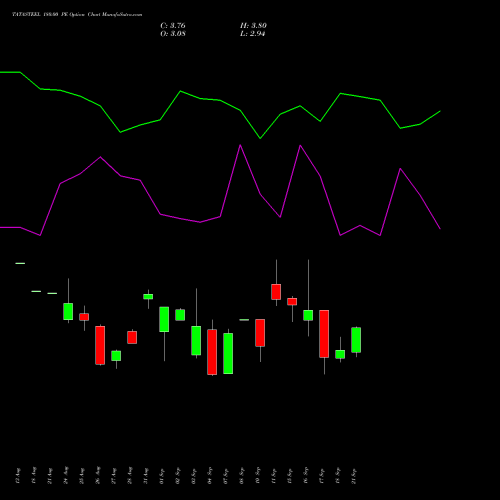The image size is (500, 500).
Task: Click the red candlestick for 28 Aug
Action: coord(132,337)
